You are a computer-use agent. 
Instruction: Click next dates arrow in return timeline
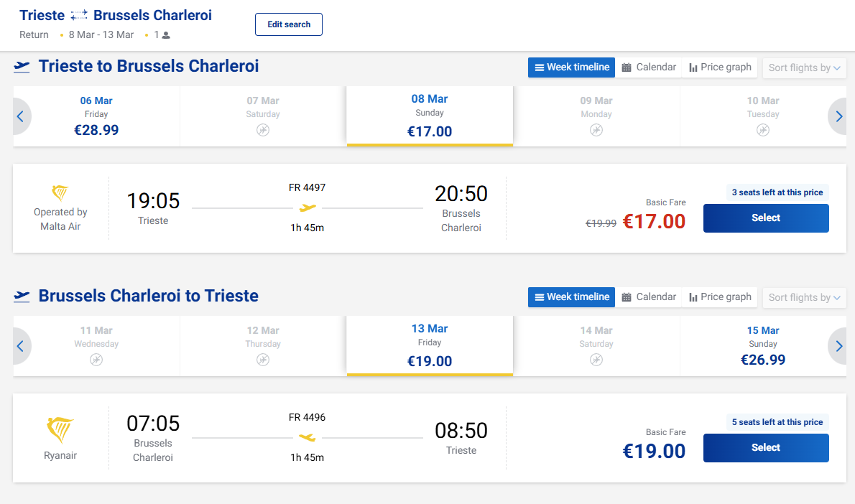[x=838, y=346]
